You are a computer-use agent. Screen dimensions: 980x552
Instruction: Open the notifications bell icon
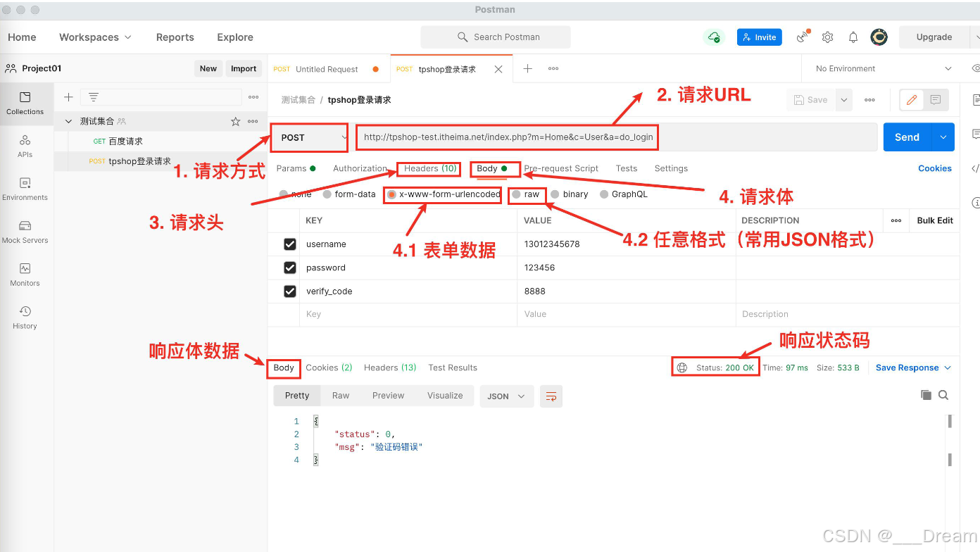click(x=853, y=37)
